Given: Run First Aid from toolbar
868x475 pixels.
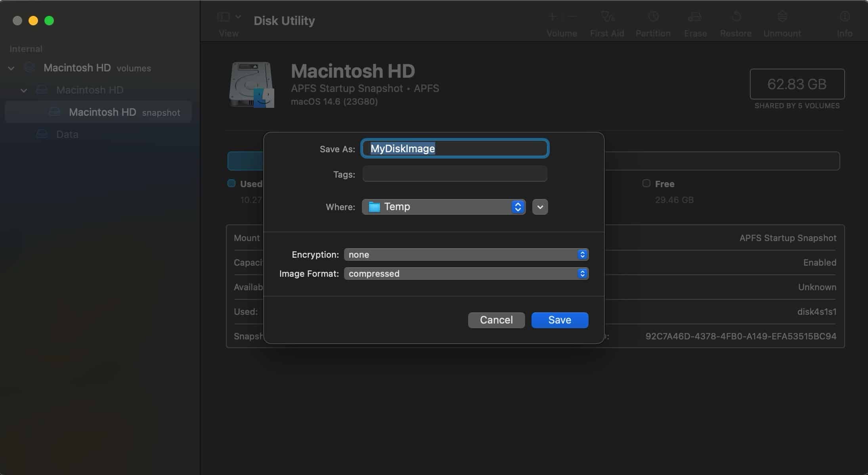Looking at the screenshot, I should pos(607,17).
